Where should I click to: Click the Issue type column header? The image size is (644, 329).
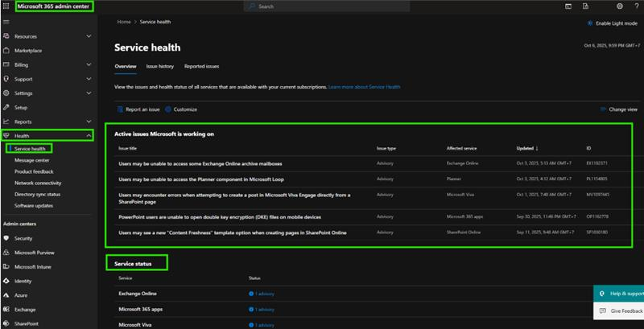386,149
